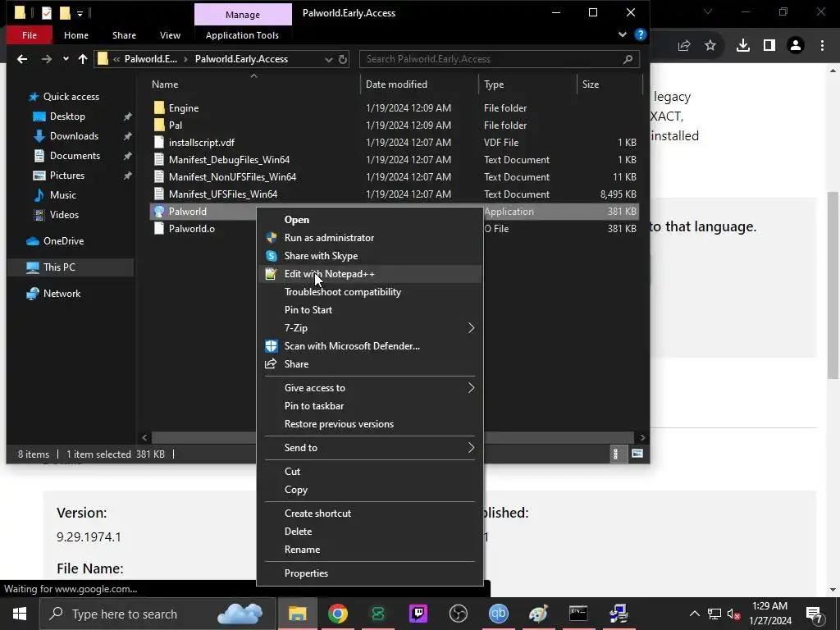840x630 pixels.
Task: Expand the Send to submenu
Action: [x=471, y=447]
